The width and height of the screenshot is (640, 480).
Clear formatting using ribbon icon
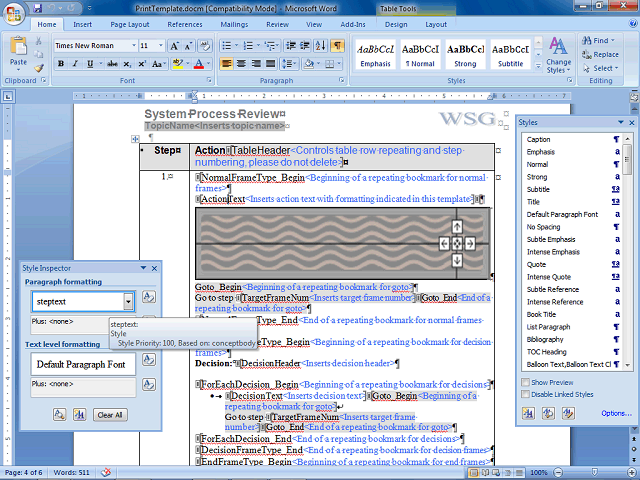tap(205, 46)
